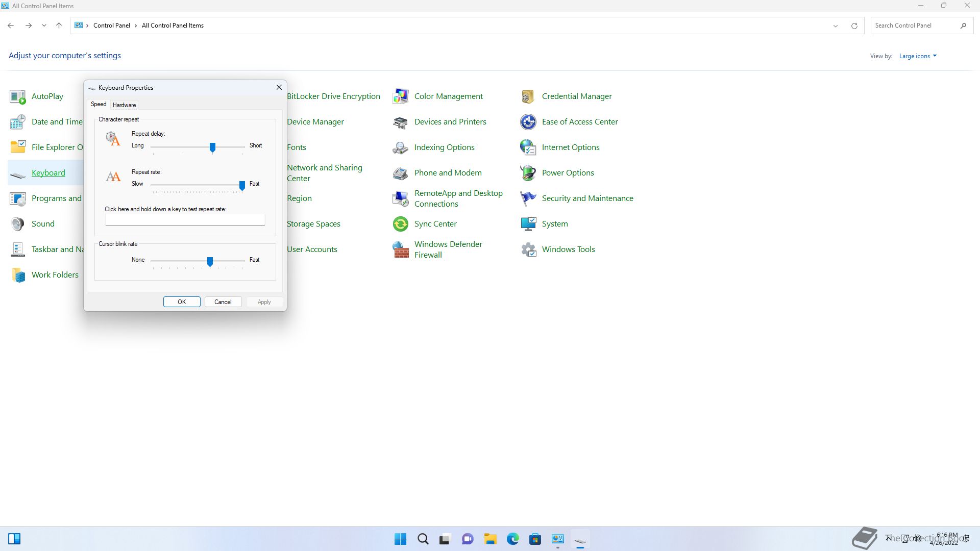Open the Windows Tools gear icon
980x551 pixels.
point(528,249)
